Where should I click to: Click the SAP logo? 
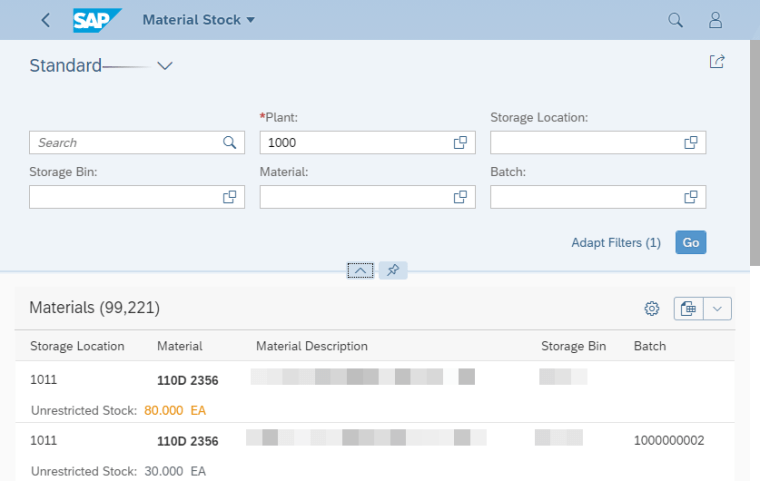(x=97, y=20)
